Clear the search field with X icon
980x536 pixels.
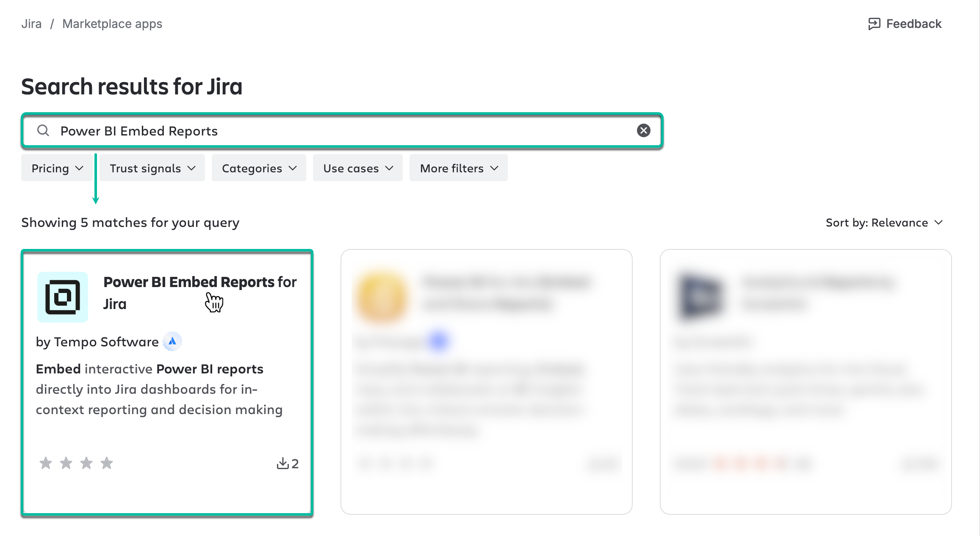coord(643,130)
